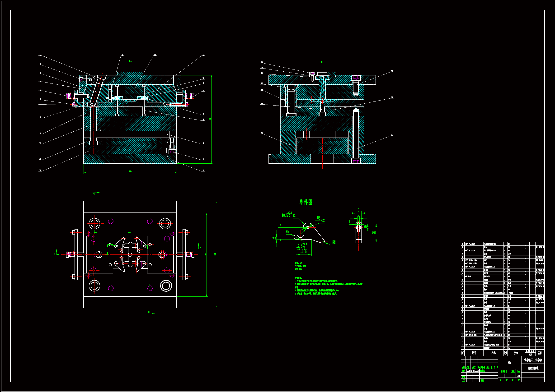Select the bottom-right guide pillar circle in plan view
The width and height of the screenshot is (555, 392).
coord(166,286)
